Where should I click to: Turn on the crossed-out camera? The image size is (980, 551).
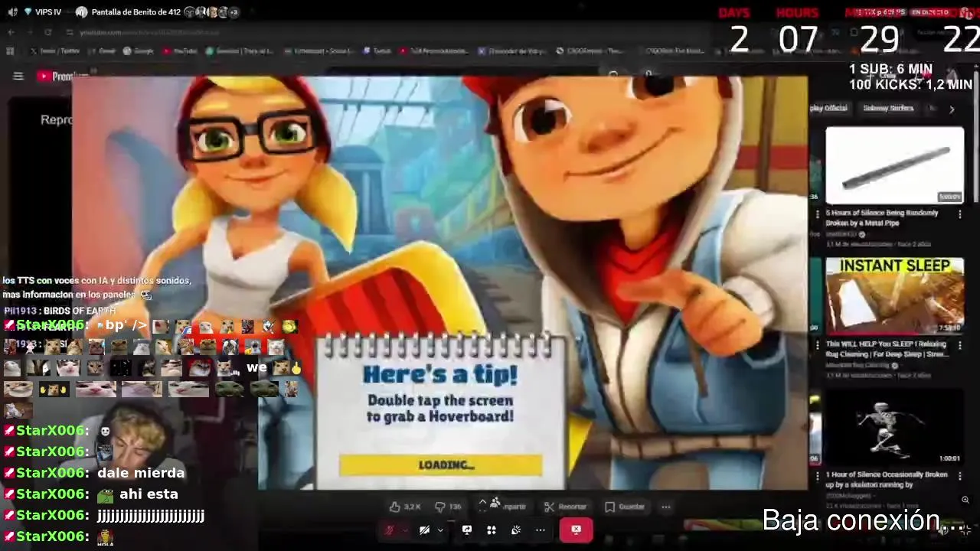click(x=424, y=530)
